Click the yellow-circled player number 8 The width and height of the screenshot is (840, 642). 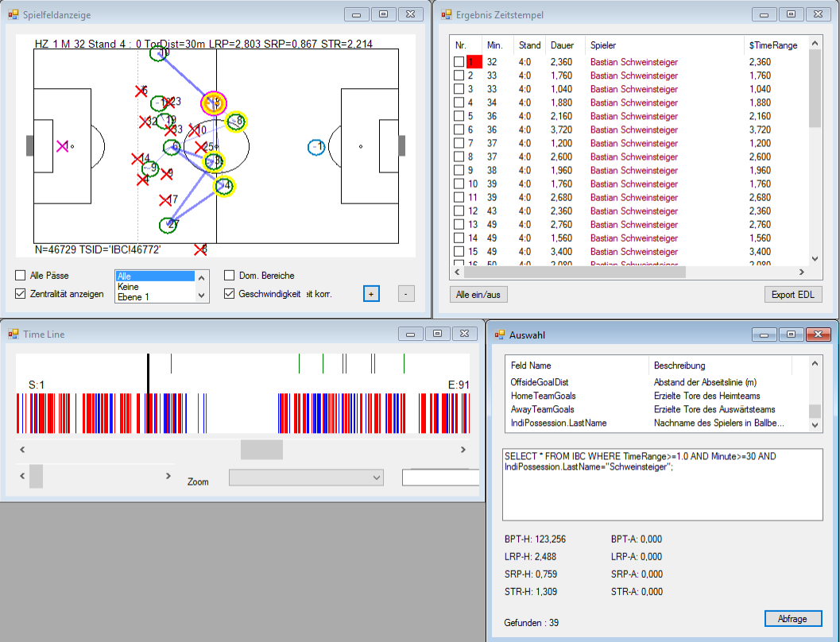click(235, 122)
